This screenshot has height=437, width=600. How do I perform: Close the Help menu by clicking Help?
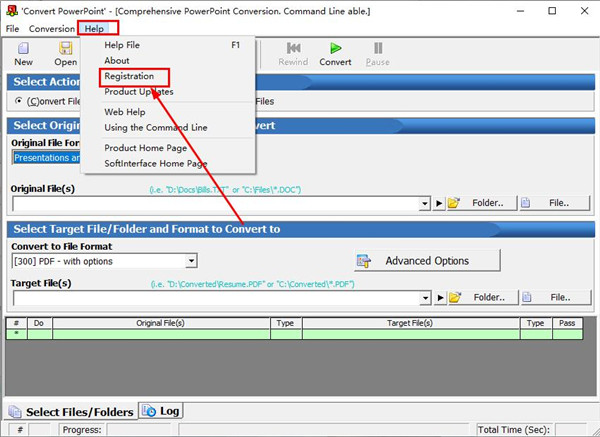pos(94,29)
